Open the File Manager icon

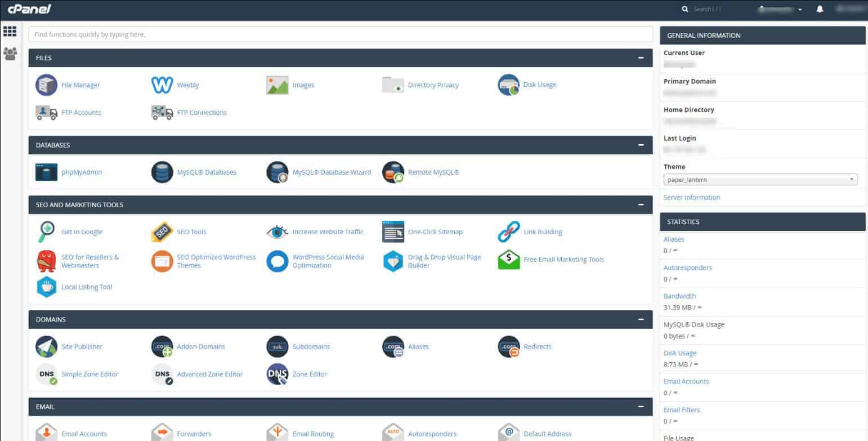pos(46,85)
